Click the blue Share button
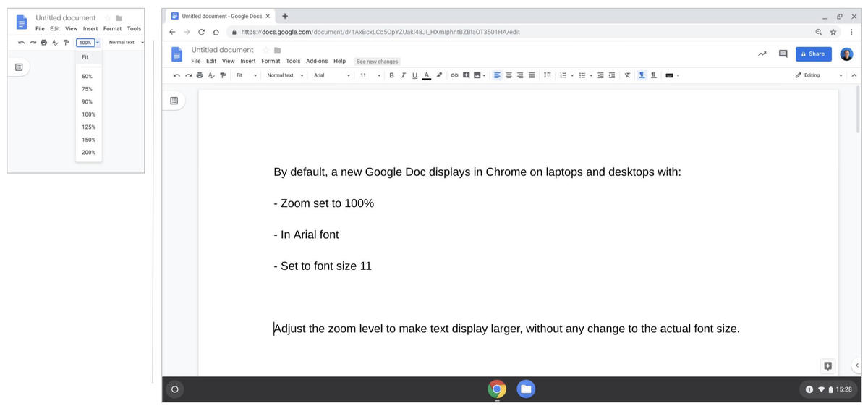The height and width of the screenshot is (414, 868). 814,54
